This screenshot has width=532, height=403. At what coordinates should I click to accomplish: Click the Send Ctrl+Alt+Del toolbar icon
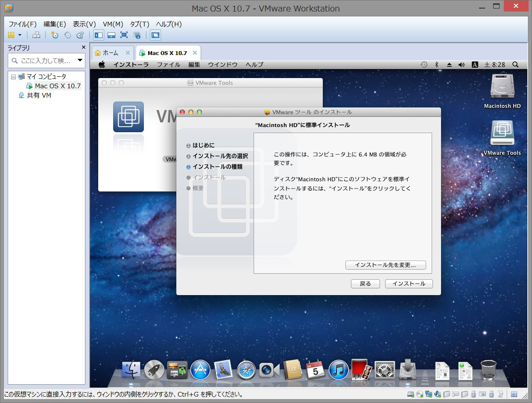36,35
